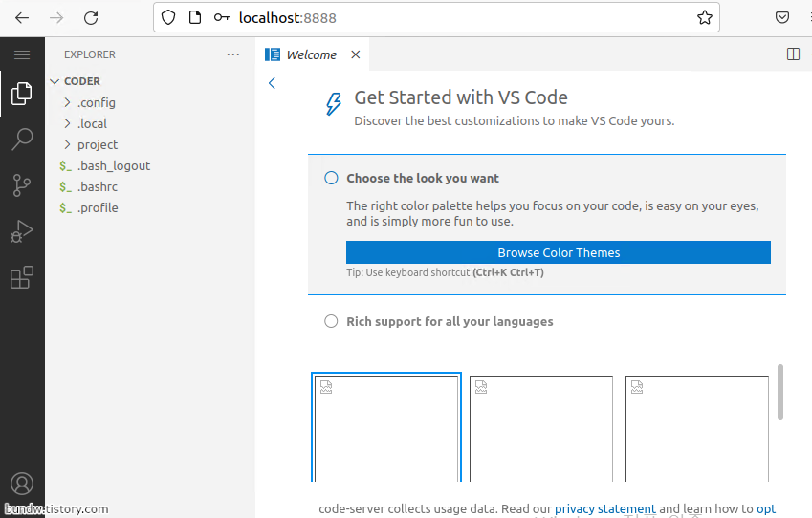Screen dimensions: 812x518
Task: Bookmark this page with the star icon
Action: tap(705, 17)
